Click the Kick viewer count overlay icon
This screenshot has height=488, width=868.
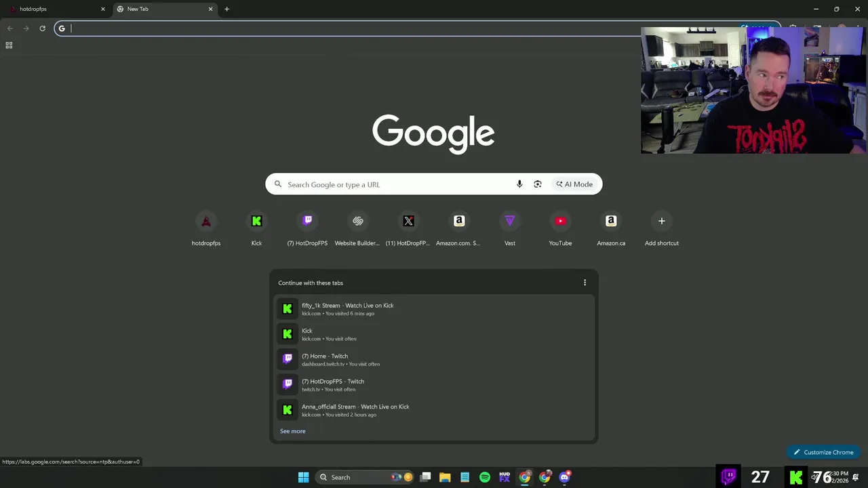[796, 477]
